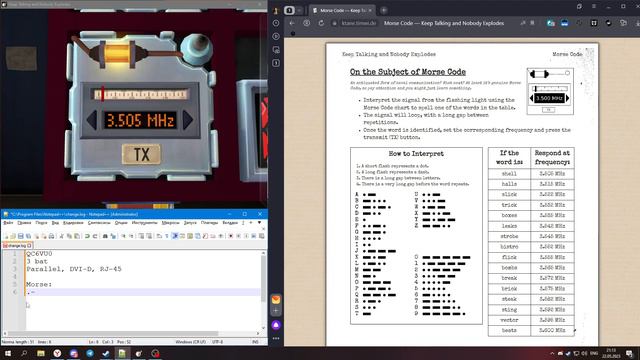Go back with the browser back arrow
The width and height of the screenshot is (640, 360).
292,23
